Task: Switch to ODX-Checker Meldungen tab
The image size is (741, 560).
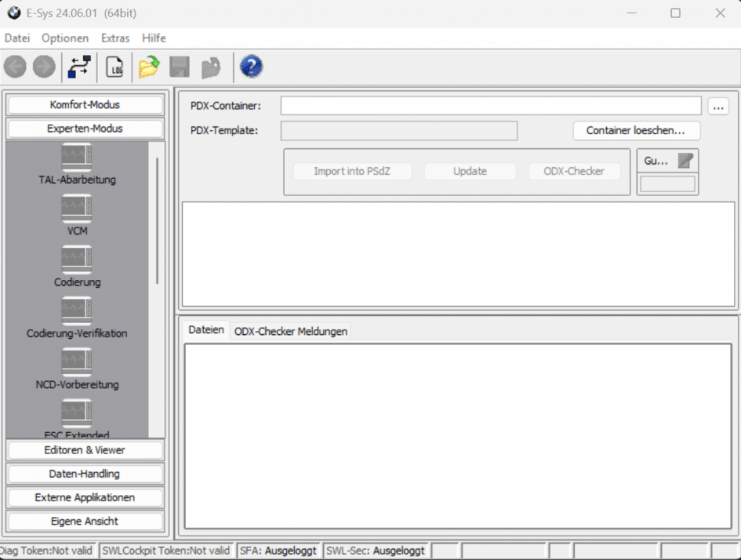Action: [x=290, y=332]
